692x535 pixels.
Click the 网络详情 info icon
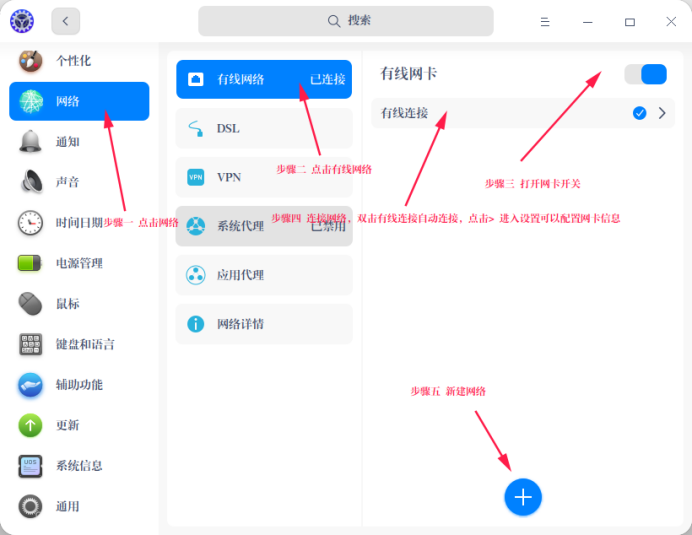pyautogui.click(x=196, y=324)
